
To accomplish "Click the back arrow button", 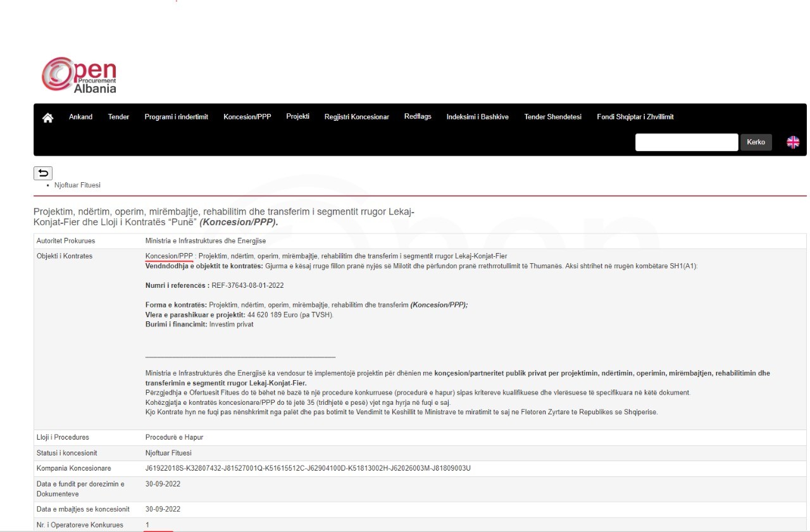I will coord(43,173).
